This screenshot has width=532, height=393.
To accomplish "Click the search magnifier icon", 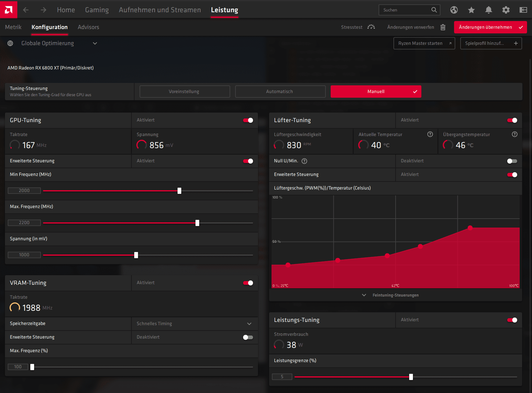I will tap(434, 10).
